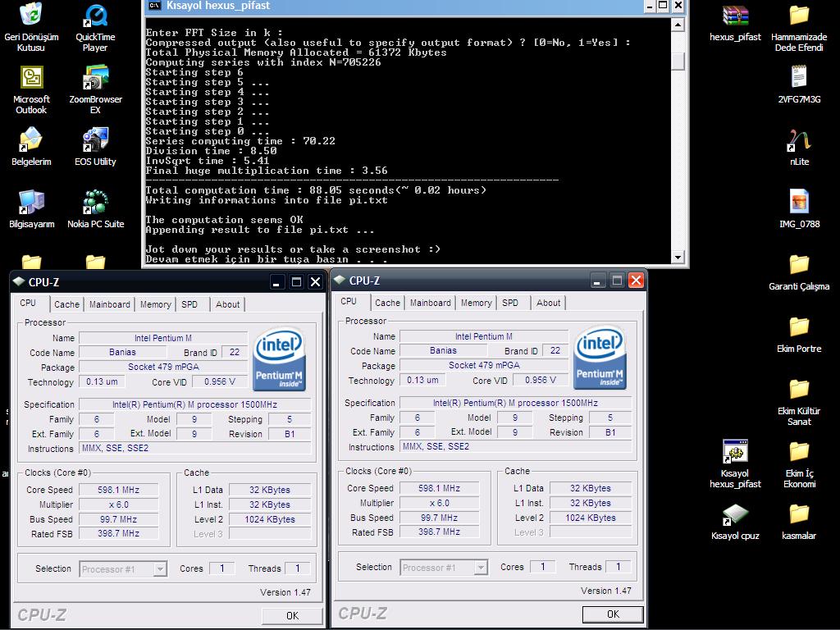The height and width of the screenshot is (630, 840).
Task: Open SPD tab in left CPU-Z
Action: coord(189,304)
